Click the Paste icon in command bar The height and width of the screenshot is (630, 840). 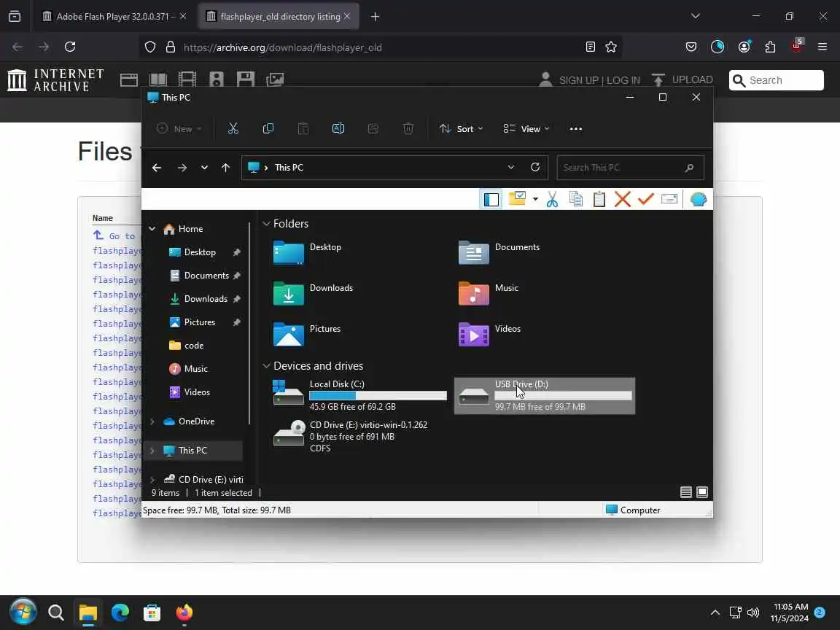click(x=303, y=128)
